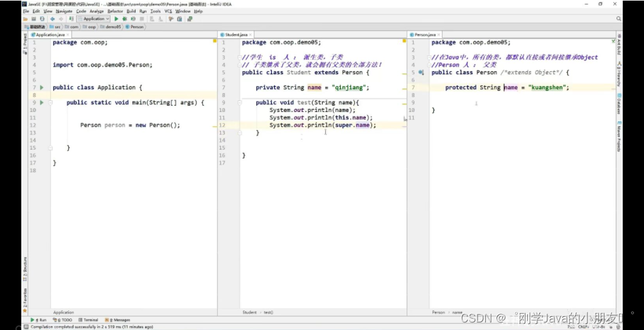This screenshot has height=330, width=644.
Task: Open Search Everywhere magnifier icon
Action: coord(618,19)
